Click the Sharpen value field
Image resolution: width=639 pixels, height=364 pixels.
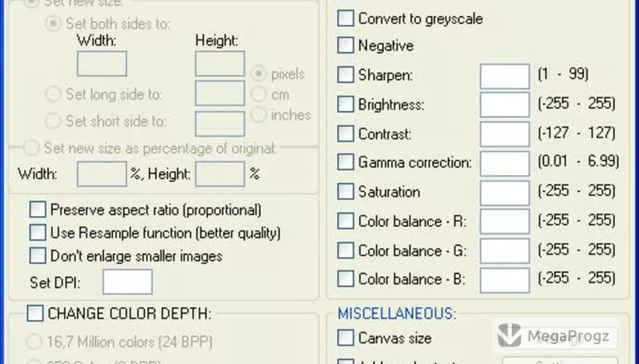505,76
